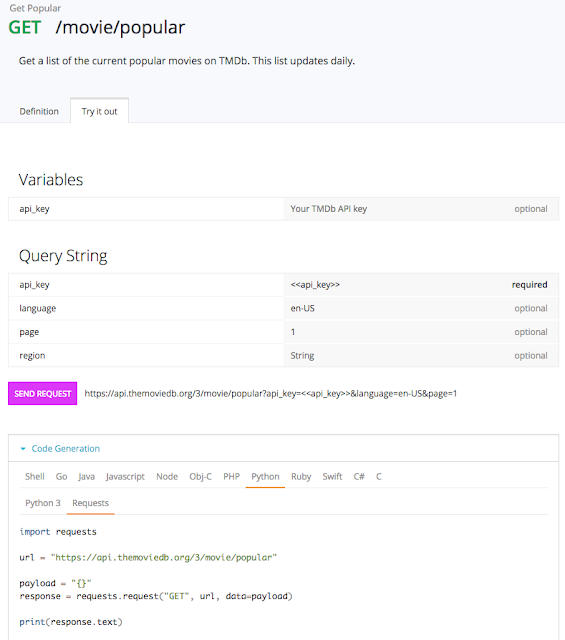Switch to the C# code tab

(x=359, y=476)
